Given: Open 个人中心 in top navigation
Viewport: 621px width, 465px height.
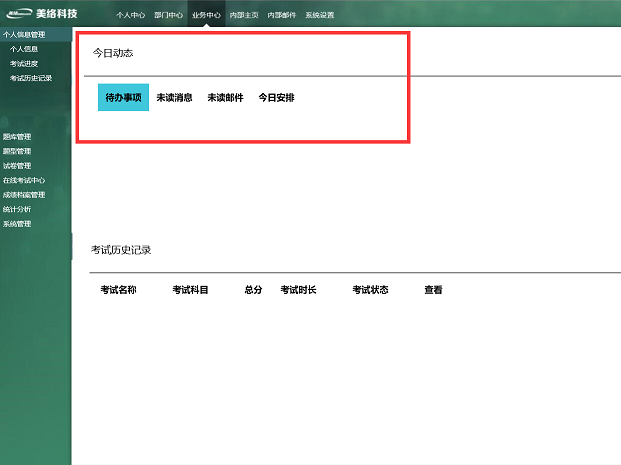Looking at the screenshot, I should point(130,16).
